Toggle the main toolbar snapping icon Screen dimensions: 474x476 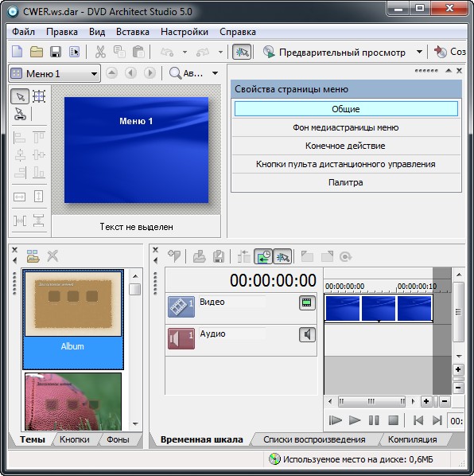point(242,52)
